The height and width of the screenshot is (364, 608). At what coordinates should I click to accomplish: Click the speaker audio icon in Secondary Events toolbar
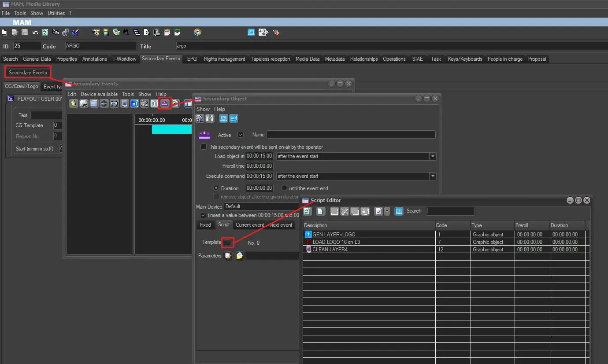[73, 103]
